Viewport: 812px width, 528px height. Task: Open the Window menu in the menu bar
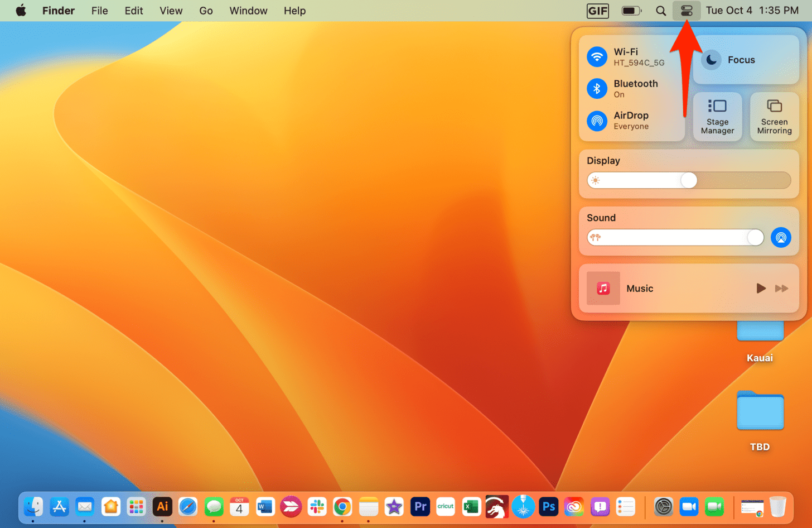click(x=248, y=11)
